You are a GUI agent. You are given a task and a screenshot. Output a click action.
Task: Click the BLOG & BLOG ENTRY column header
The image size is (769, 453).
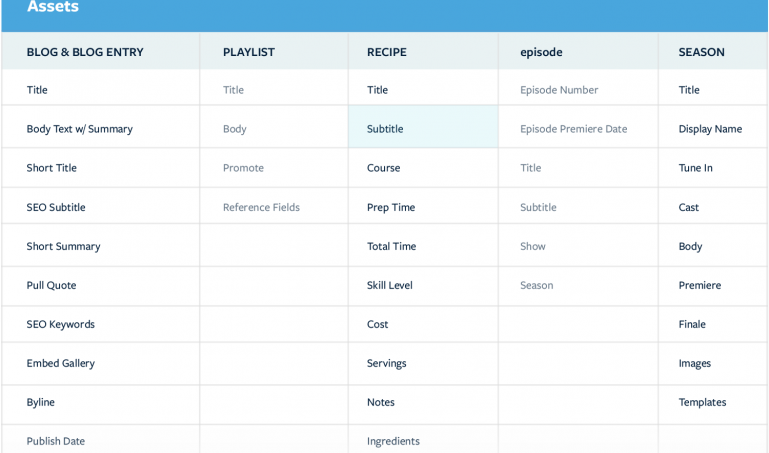[101, 51]
